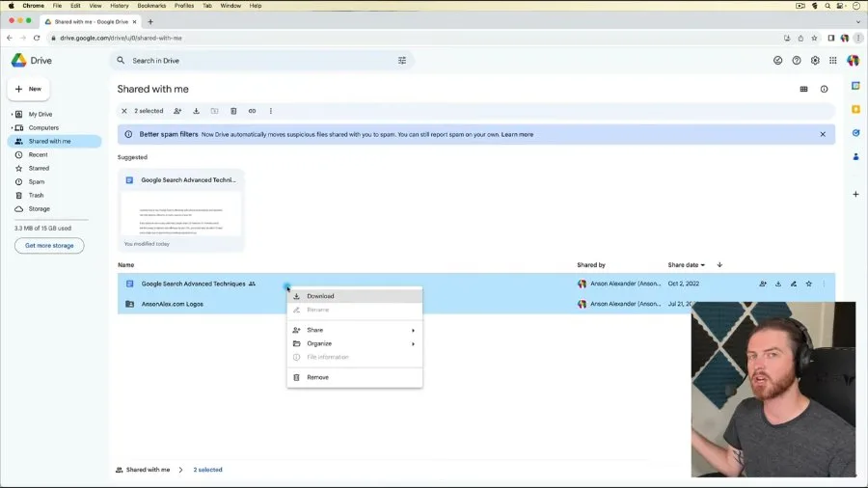The image size is (868, 488).
Task: Click download icon on Google Search Advanced Techniques row
Action: coord(777,284)
